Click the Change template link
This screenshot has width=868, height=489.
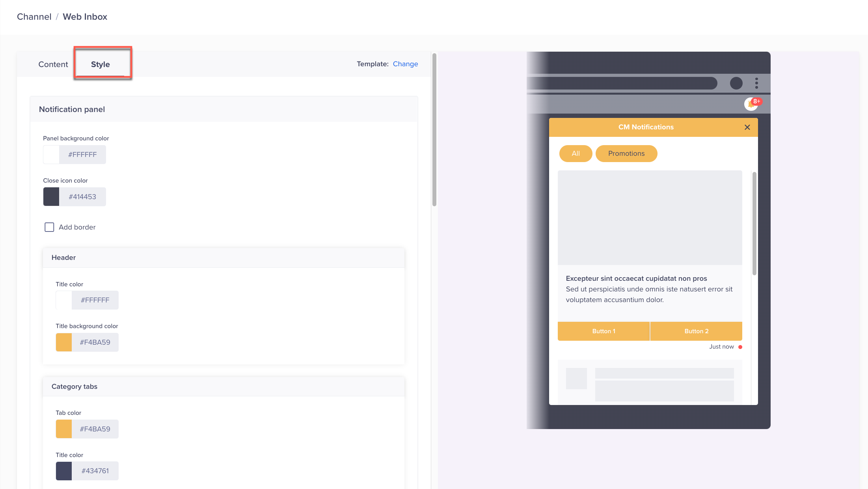(405, 64)
